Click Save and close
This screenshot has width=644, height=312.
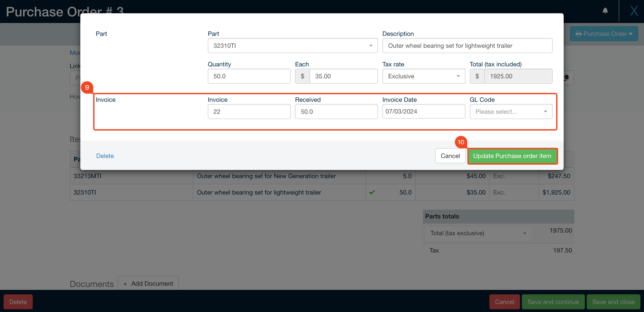point(613,302)
